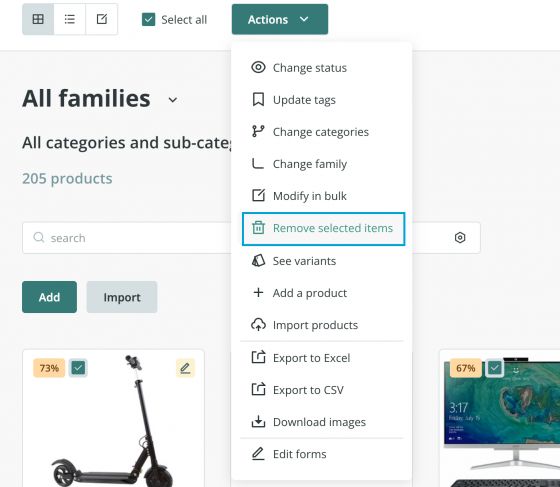This screenshot has width=560, height=487.
Task: Expand the All families chevron
Action: [x=172, y=100]
